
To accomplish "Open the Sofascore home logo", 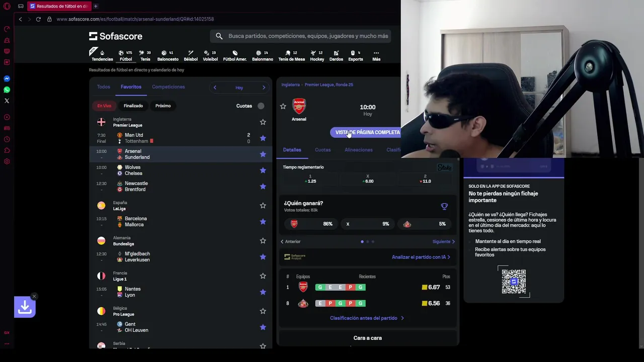I will coord(116,36).
